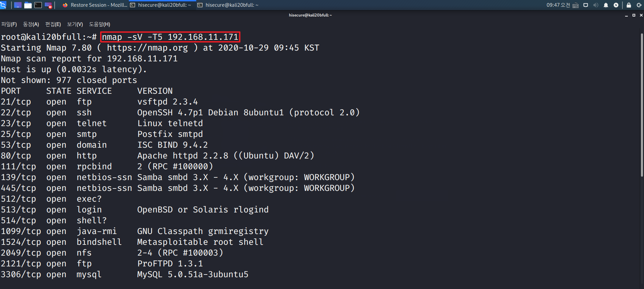
Task: Maximize the terminal window
Action: click(x=634, y=15)
